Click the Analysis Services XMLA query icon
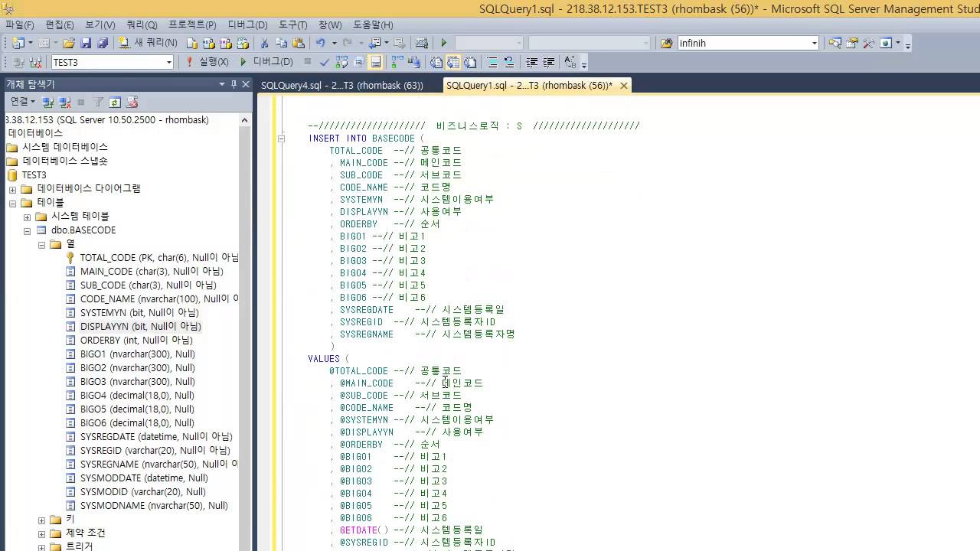This screenshot has width=980, height=551. (x=243, y=43)
